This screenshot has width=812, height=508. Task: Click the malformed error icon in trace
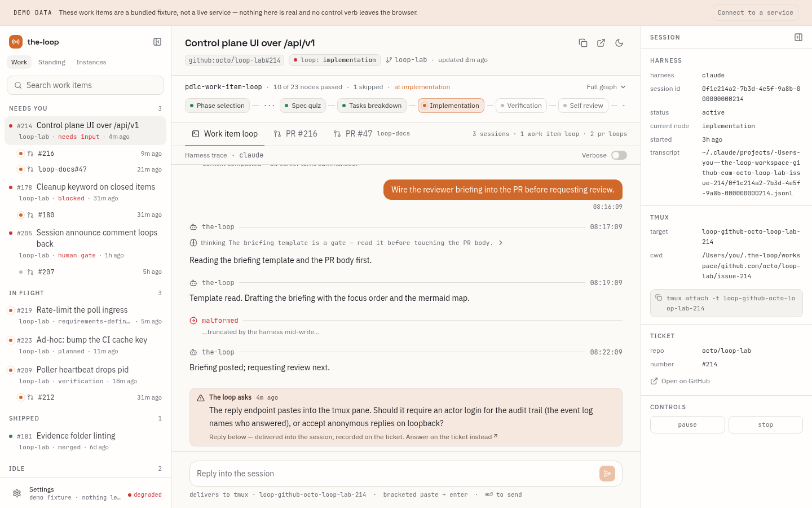(x=193, y=321)
